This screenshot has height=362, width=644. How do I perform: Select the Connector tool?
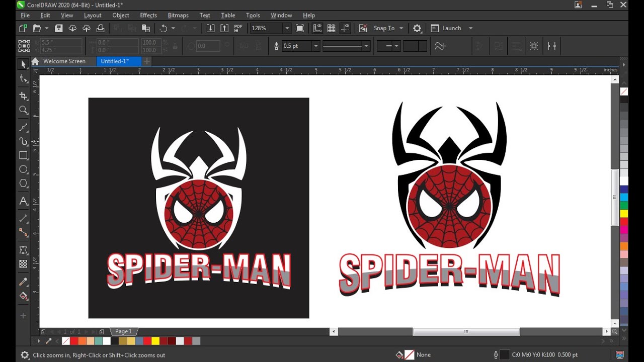(23, 232)
